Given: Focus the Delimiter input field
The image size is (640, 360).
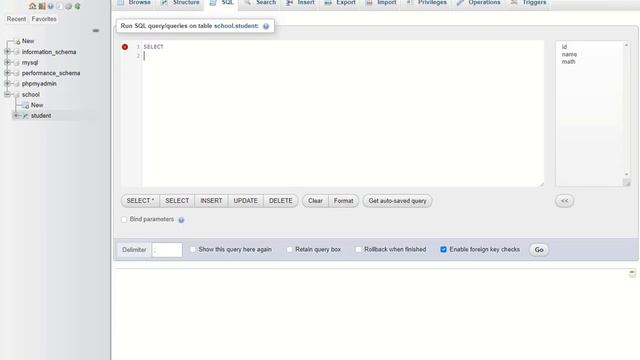Looking at the screenshot, I should coord(167,250).
